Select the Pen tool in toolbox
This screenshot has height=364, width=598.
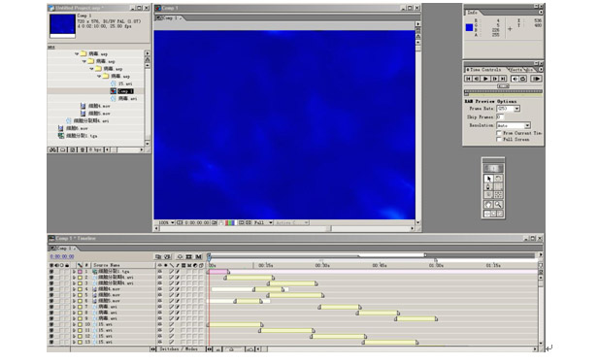(x=488, y=186)
